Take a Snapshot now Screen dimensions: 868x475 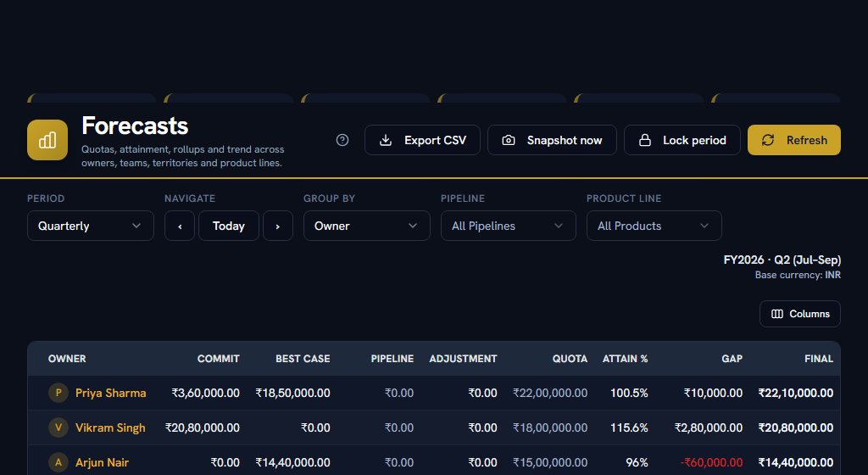[x=552, y=140]
